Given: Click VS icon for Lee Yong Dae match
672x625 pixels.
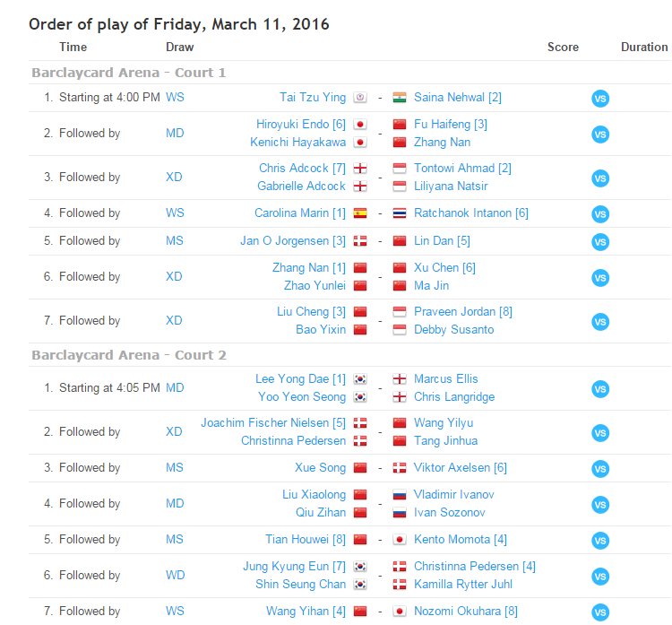Looking at the screenshot, I should [600, 389].
